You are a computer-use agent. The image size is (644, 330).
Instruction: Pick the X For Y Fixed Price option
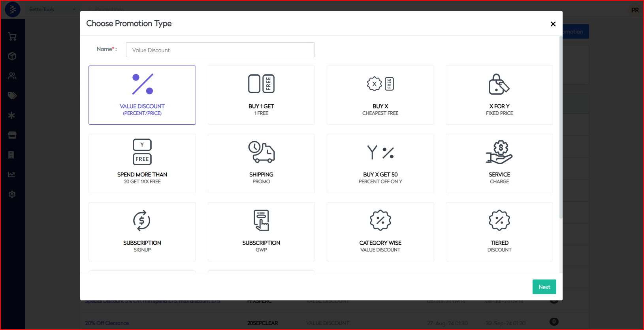499,95
